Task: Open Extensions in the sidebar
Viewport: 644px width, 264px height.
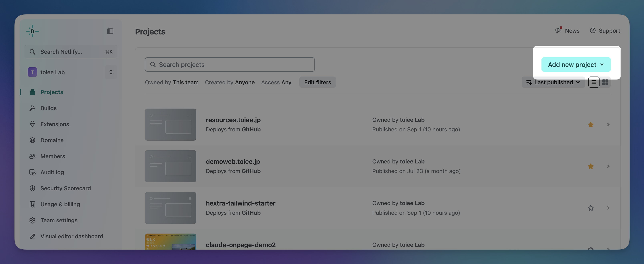Action: (x=55, y=124)
